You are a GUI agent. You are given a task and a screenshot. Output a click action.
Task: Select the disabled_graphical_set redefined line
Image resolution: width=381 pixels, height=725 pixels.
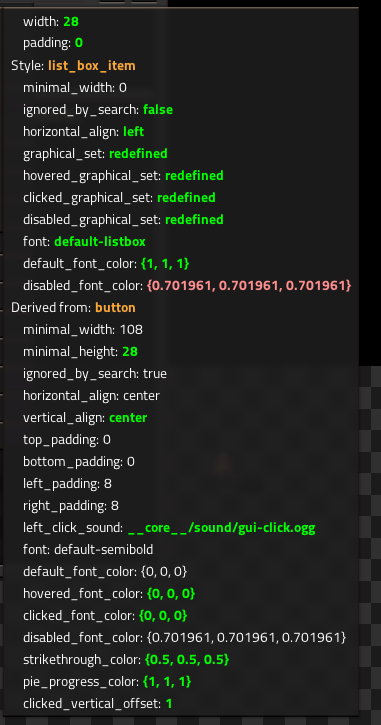coord(123,219)
